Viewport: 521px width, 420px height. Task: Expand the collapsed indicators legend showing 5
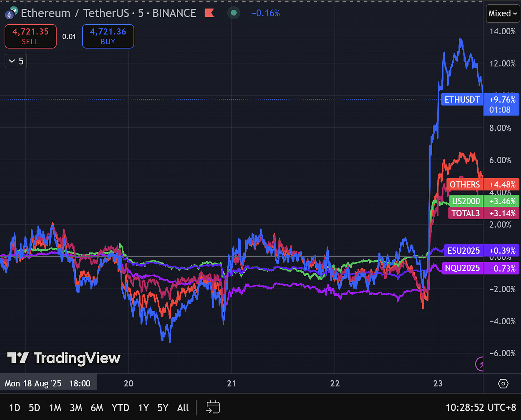click(16, 61)
